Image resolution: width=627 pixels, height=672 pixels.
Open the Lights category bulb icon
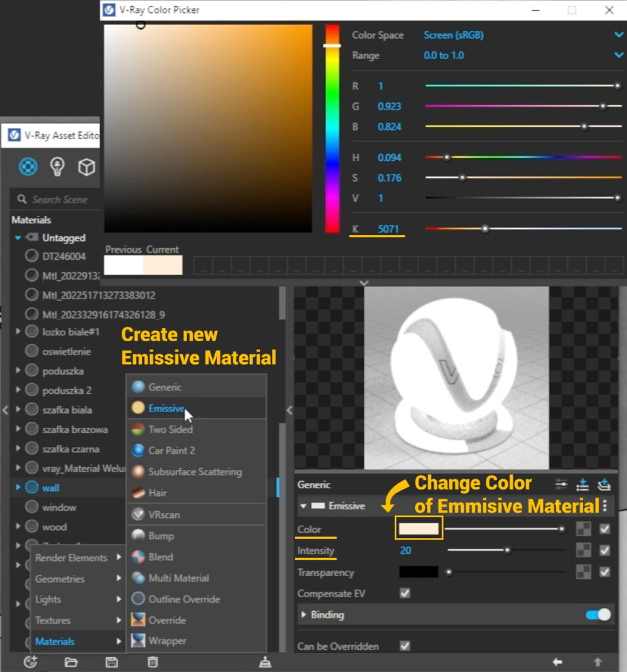pyautogui.click(x=57, y=167)
